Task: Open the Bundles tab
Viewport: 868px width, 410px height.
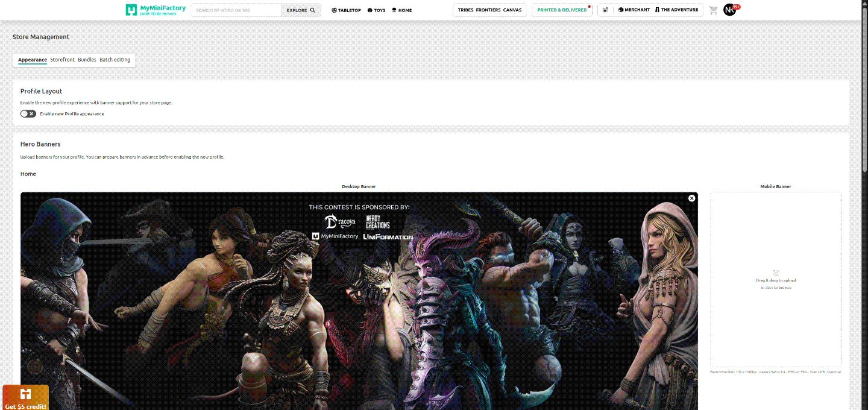Action: 86,60
